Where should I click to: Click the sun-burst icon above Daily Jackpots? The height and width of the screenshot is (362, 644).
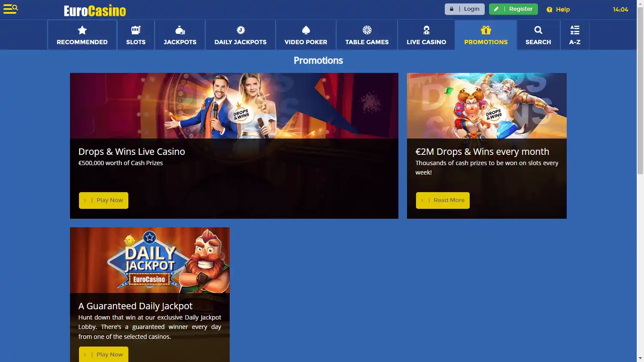point(240,30)
